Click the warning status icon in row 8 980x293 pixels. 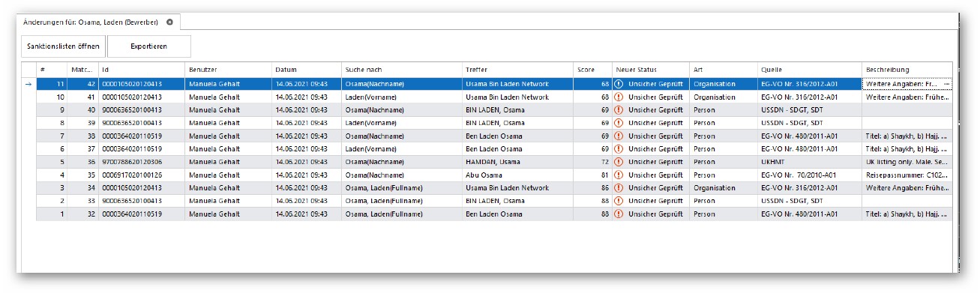pos(619,122)
